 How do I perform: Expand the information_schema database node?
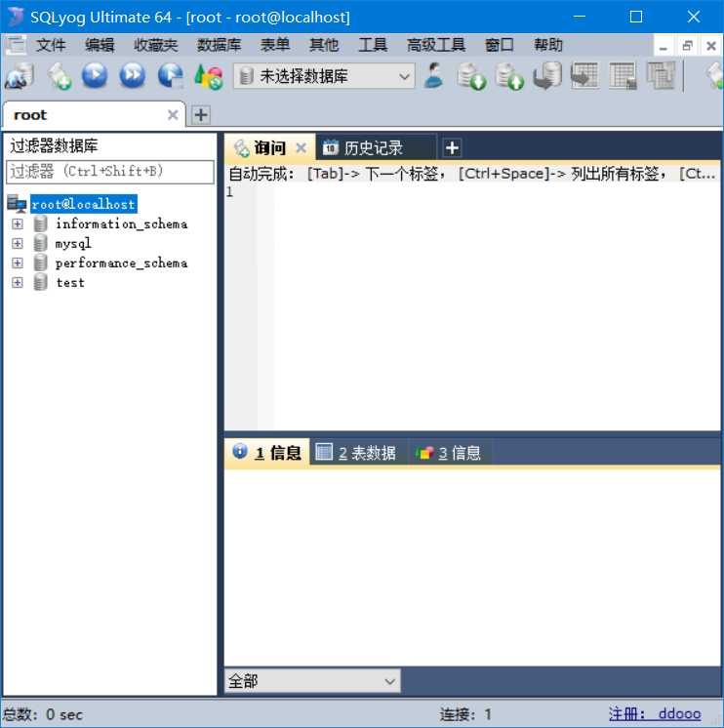click(18, 224)
